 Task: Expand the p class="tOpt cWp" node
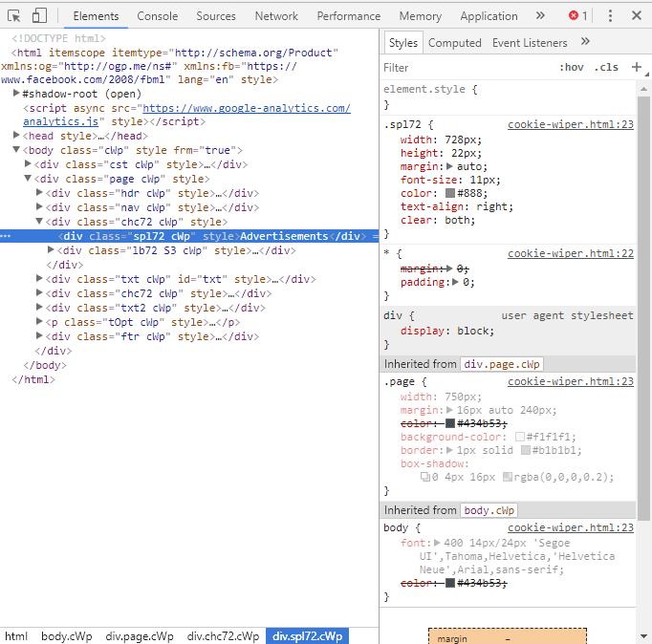click(x=39, y=321)
